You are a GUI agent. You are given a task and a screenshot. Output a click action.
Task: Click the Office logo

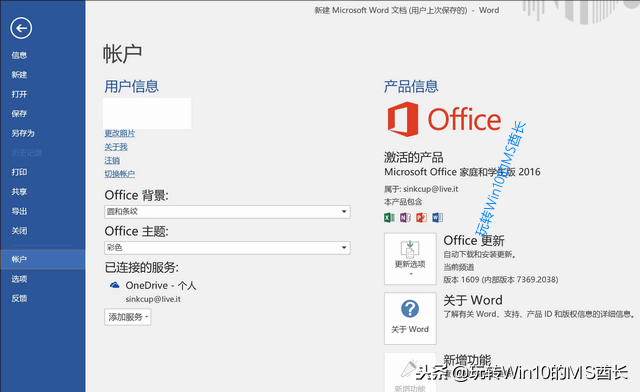pos(444,119)
